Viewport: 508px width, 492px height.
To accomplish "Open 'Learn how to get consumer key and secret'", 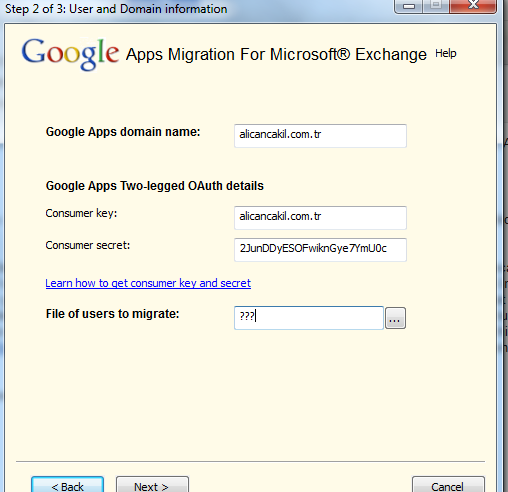I will 148,283.
